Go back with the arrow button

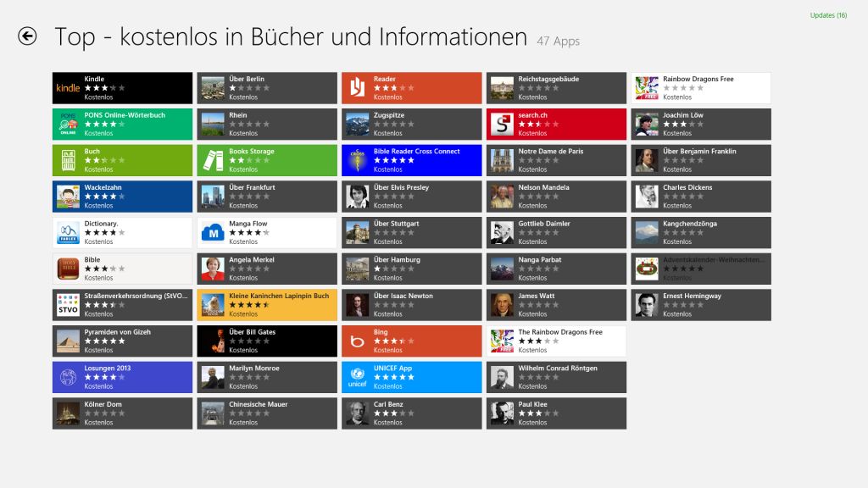[x=27, y=36]
